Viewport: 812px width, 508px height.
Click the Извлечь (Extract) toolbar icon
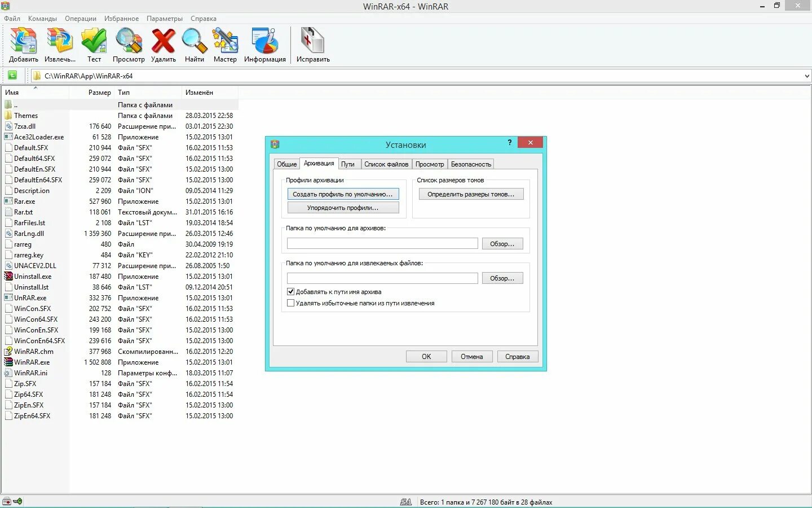[x=60, y=41]
